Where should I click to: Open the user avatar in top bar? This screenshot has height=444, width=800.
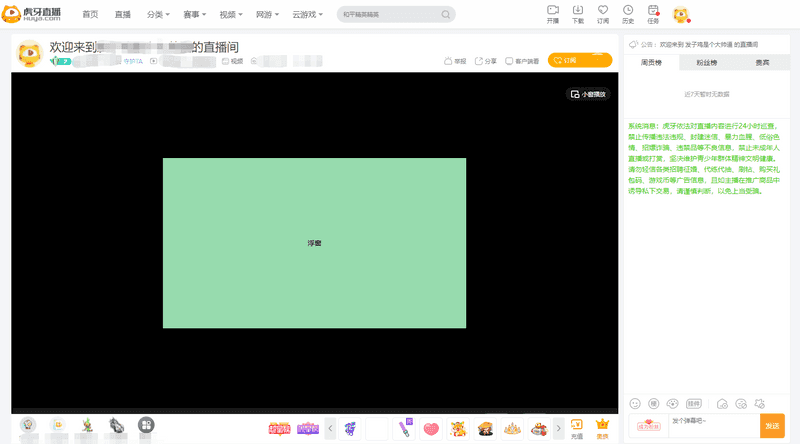[x=681, y=14]
